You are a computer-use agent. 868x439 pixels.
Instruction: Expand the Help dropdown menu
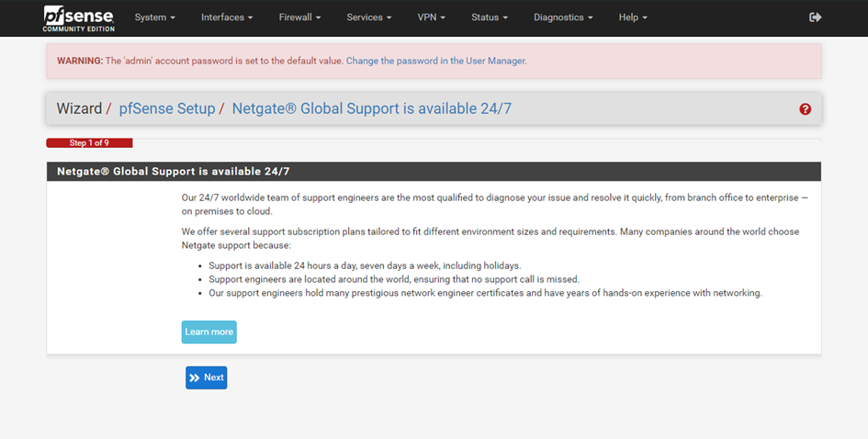click(633, 17)
